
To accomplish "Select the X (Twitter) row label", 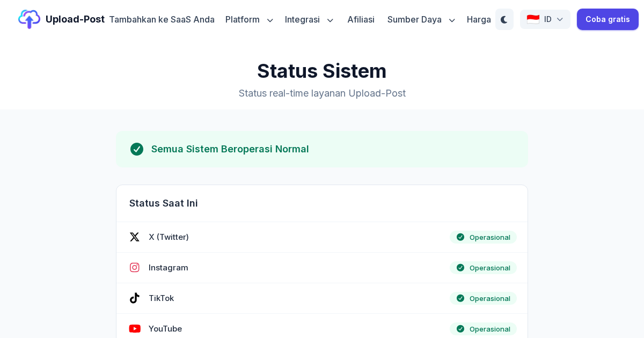I will pos(169,237).
